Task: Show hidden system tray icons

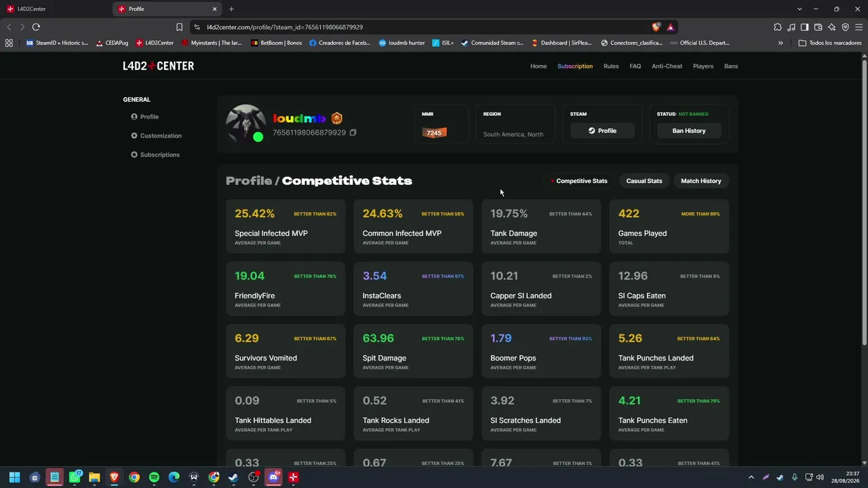Action: point(751,477)
